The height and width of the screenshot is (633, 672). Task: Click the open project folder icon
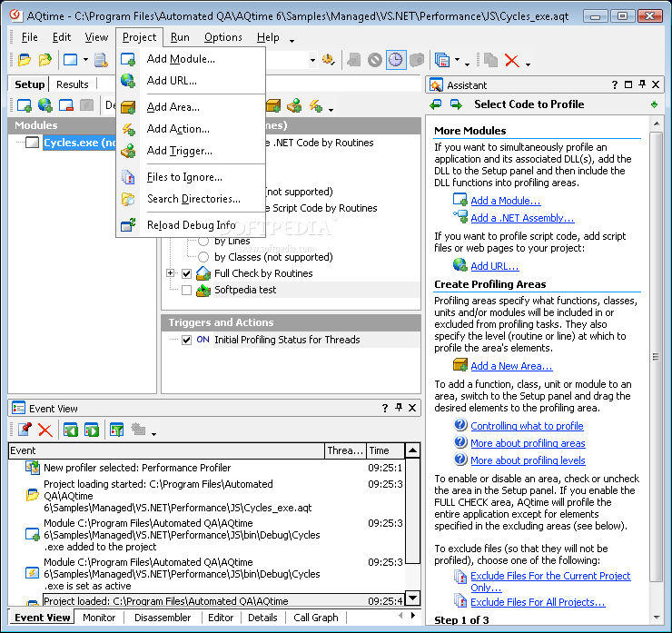click(45, 60)
